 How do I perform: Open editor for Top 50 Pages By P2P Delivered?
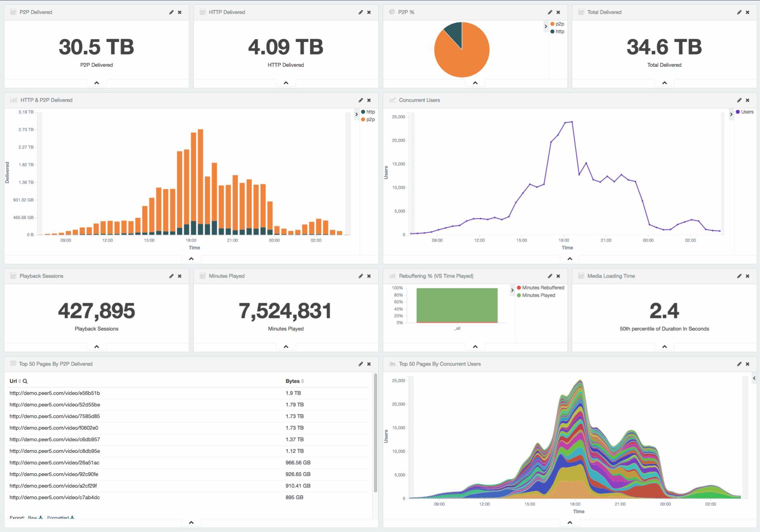(360, 364)
